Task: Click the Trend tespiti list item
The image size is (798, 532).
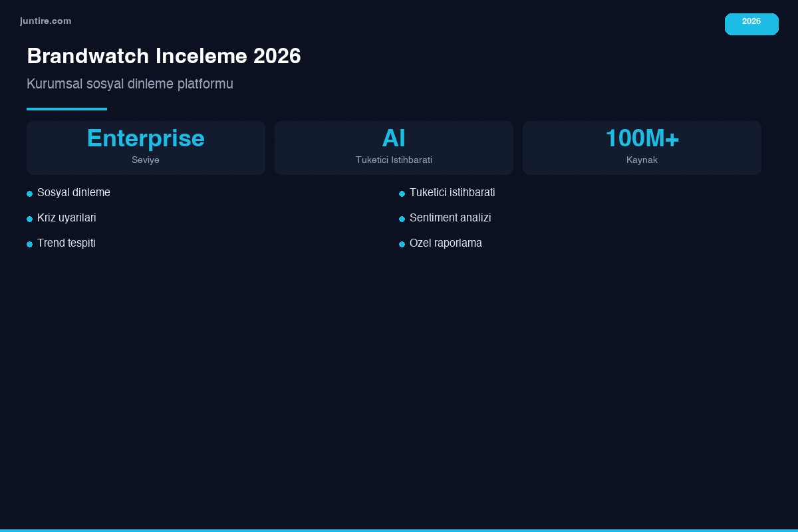Action: pyautogui.click(x=61, y=243)
